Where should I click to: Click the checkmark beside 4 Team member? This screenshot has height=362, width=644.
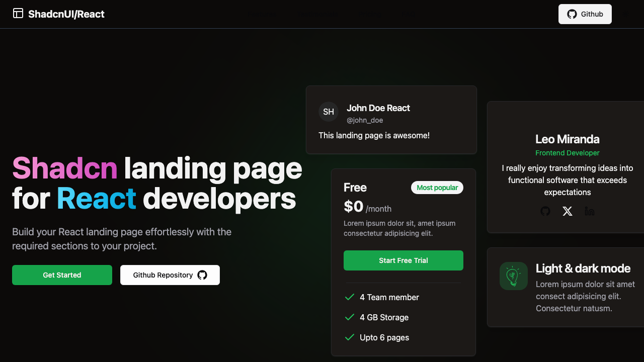[x=350, y=297]
